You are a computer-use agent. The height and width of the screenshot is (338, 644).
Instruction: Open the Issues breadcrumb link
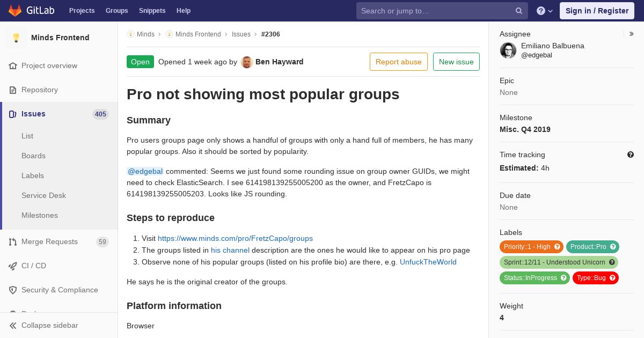coord(241,34)
